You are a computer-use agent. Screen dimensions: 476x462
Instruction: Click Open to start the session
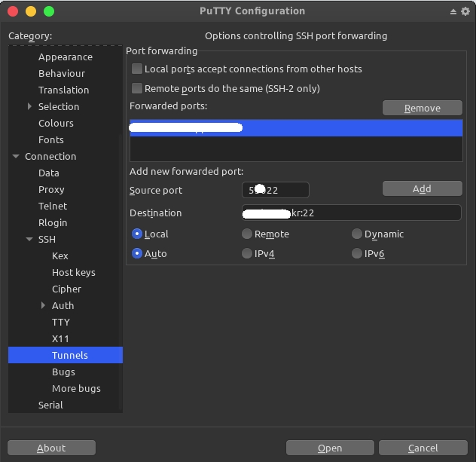click(x=330, y=448)
